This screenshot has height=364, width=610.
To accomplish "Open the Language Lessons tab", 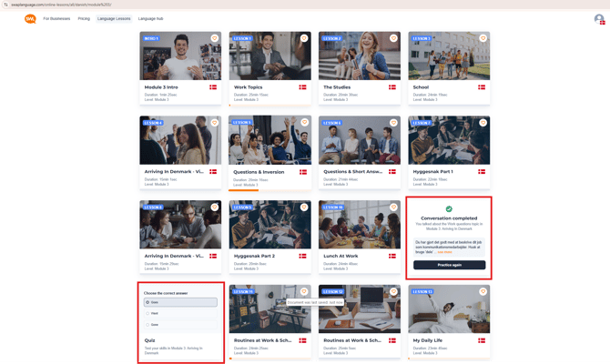I will pos(114,18).
